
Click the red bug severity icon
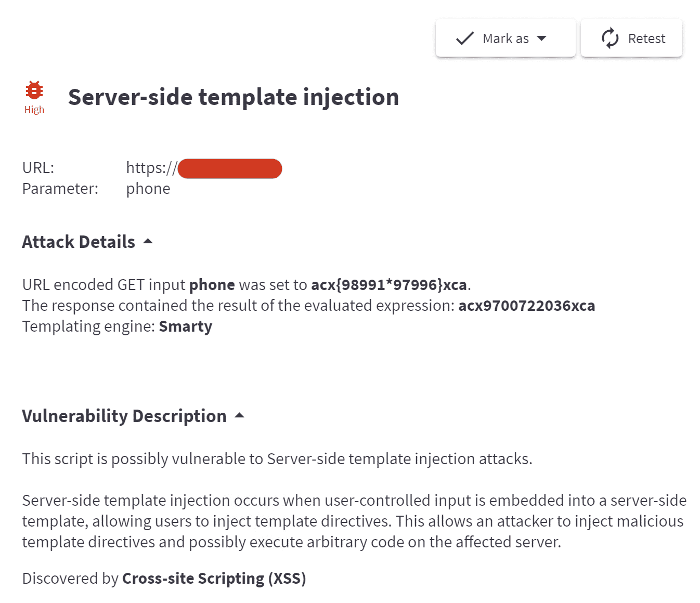pyautogui.click(x=34, y=90)
